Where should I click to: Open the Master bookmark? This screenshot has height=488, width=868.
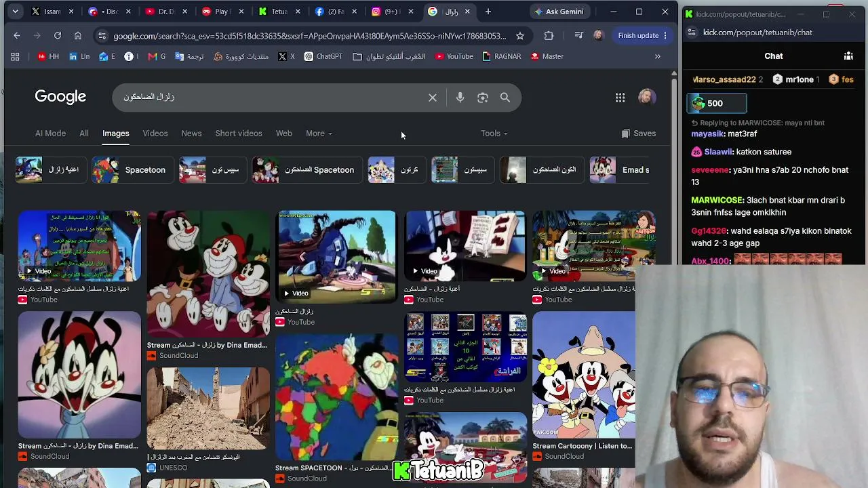[547, 56]
